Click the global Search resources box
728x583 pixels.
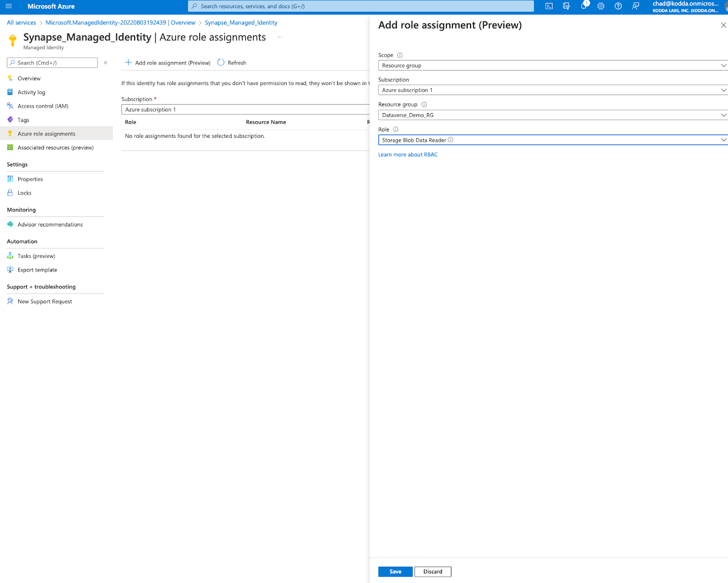tap(361, 6)
